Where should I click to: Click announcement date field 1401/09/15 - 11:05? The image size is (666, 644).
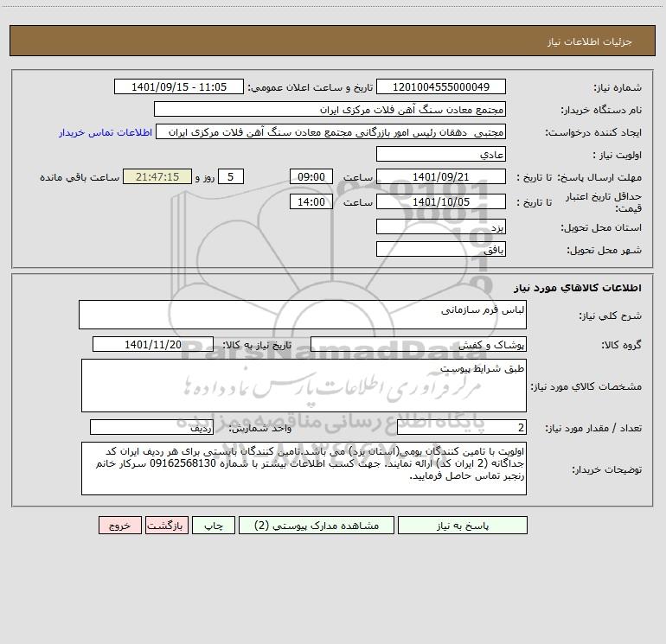click(179, 86)
